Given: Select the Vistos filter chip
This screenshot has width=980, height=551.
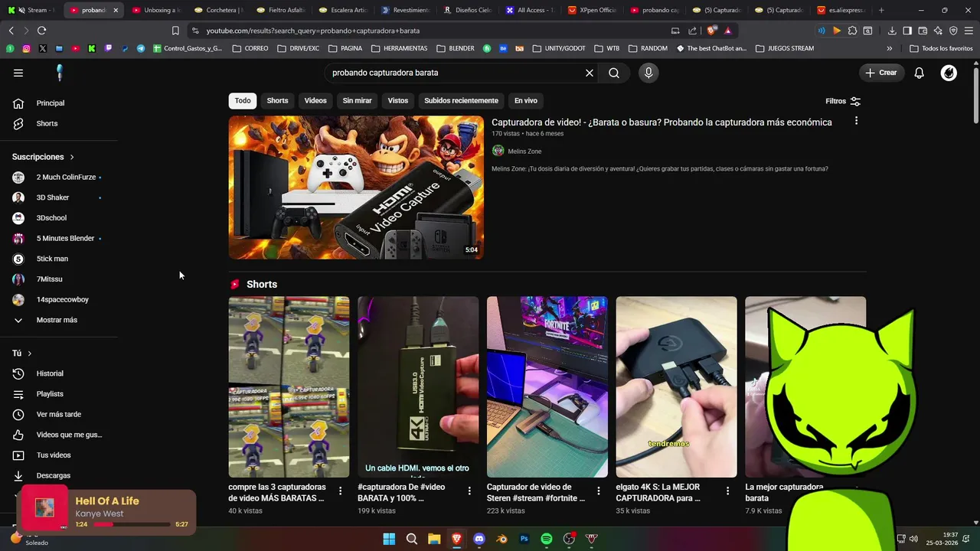Looking at the screenshot, I should (398, 101).
